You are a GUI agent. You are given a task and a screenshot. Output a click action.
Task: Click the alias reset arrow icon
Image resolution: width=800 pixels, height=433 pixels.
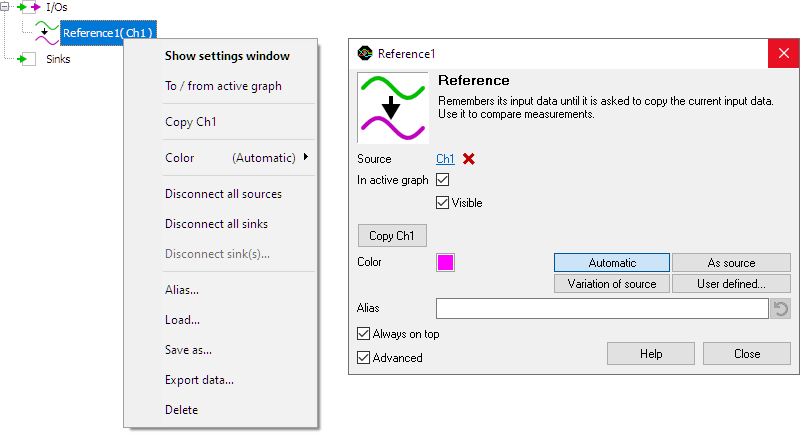pyautogui.click(x=781, y=309)
